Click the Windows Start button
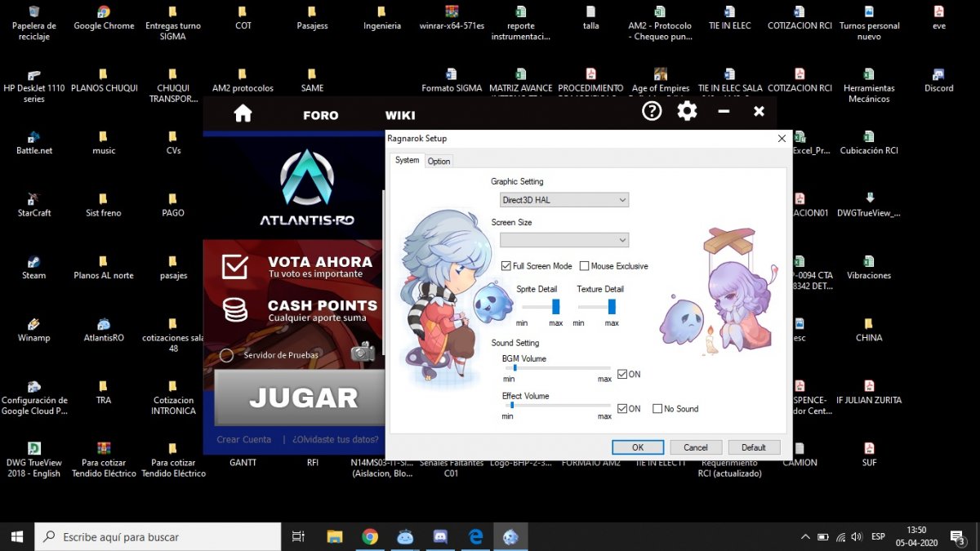 point(16,536)
